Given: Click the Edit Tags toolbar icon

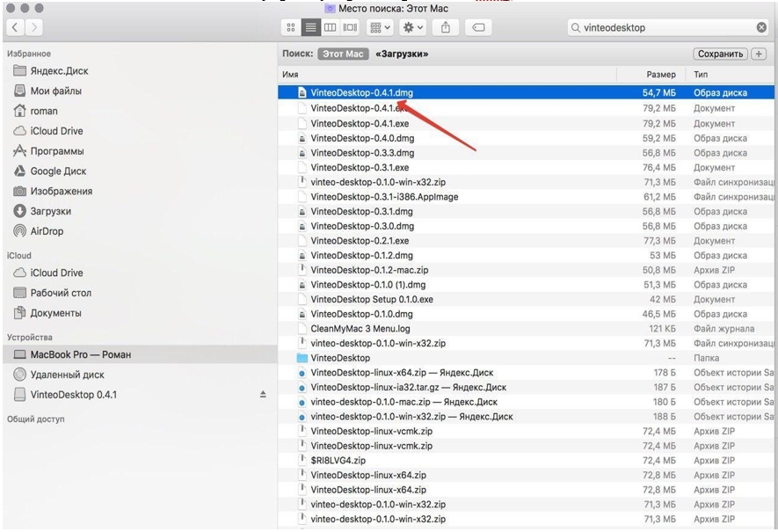Looking at the screenshot, I should (478, 27).
